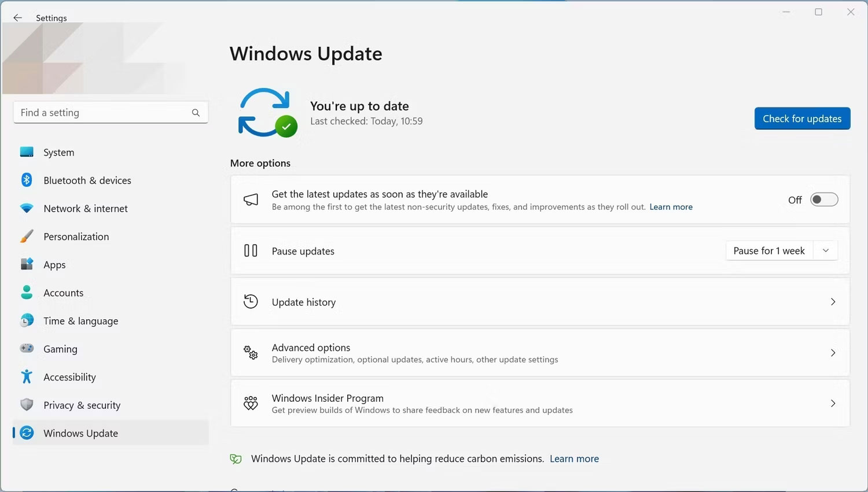Click the Privacy & security shield icon
The height and width of the screenshot is (492, 868).
coord(27,405)
